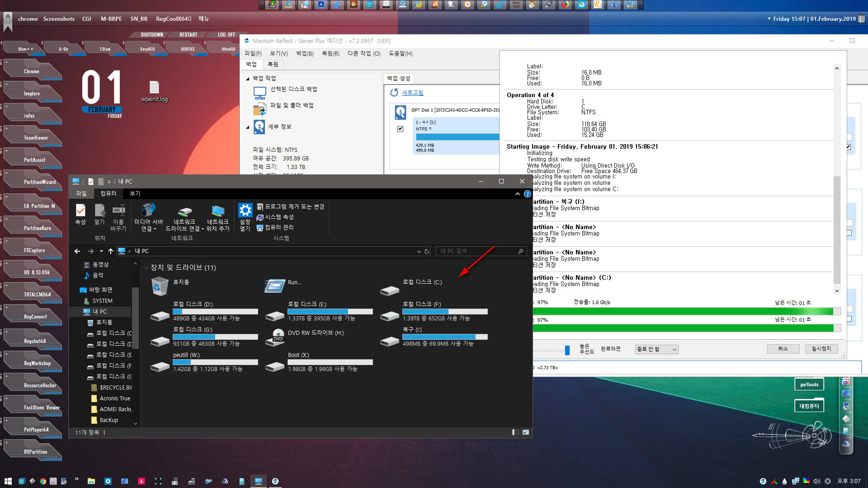The height and width of the screenshot is (488, 868).
Task: Launch PartitionWizard desktop shortcut
Action: pyautogui.click(x=33, y=180)
